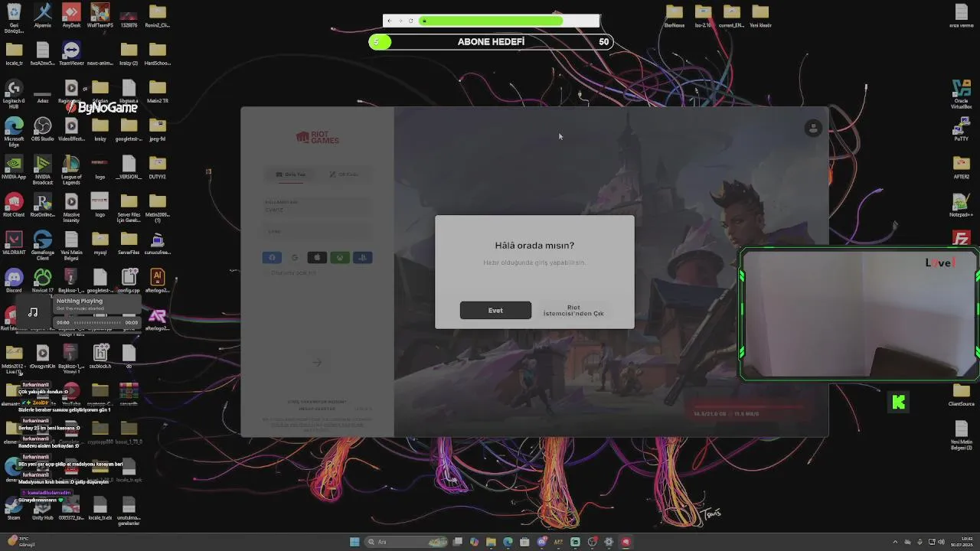Screen dimensions: 980x551
Task: Select the mysql folder
Action: (100, 243)
